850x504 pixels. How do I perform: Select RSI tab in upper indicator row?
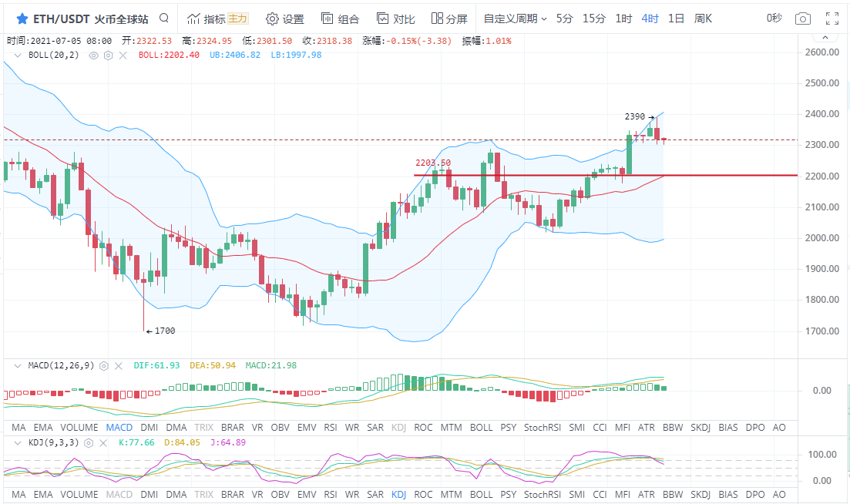pyautogui.click(x=331, y=428)
